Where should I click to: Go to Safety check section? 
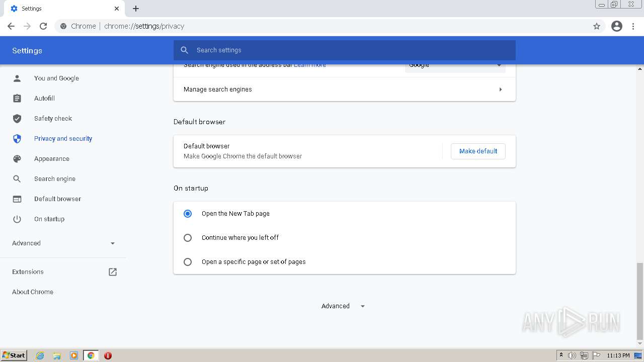[53, 119]
